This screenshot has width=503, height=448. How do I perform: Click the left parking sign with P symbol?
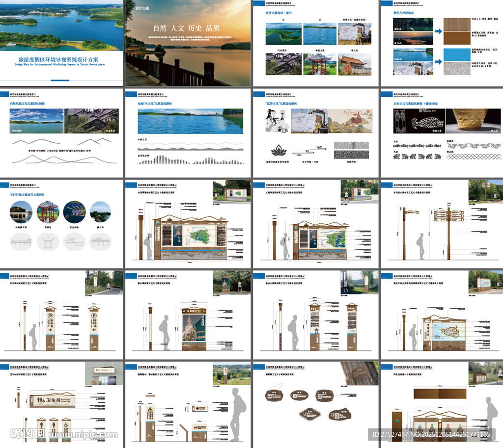click(50, 328)
